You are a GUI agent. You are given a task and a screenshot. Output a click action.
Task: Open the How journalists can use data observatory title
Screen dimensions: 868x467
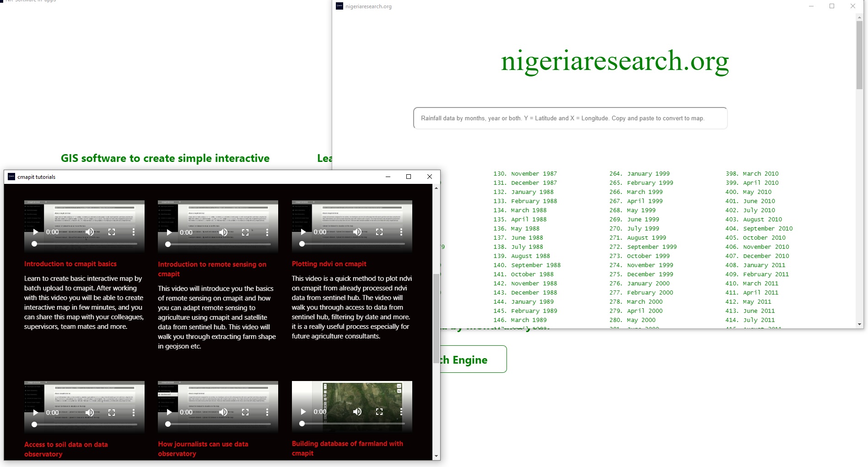(203, 449)
